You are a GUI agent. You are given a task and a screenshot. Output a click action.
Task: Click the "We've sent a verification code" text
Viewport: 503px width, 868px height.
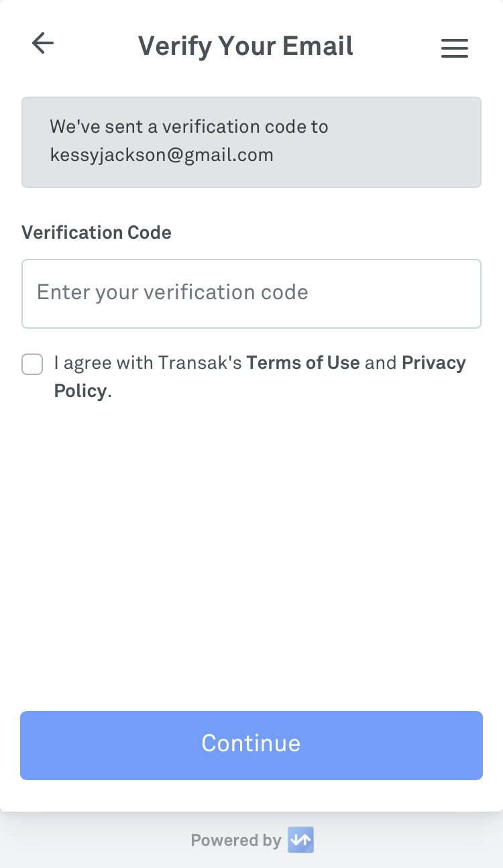click(x=189, y=127)
